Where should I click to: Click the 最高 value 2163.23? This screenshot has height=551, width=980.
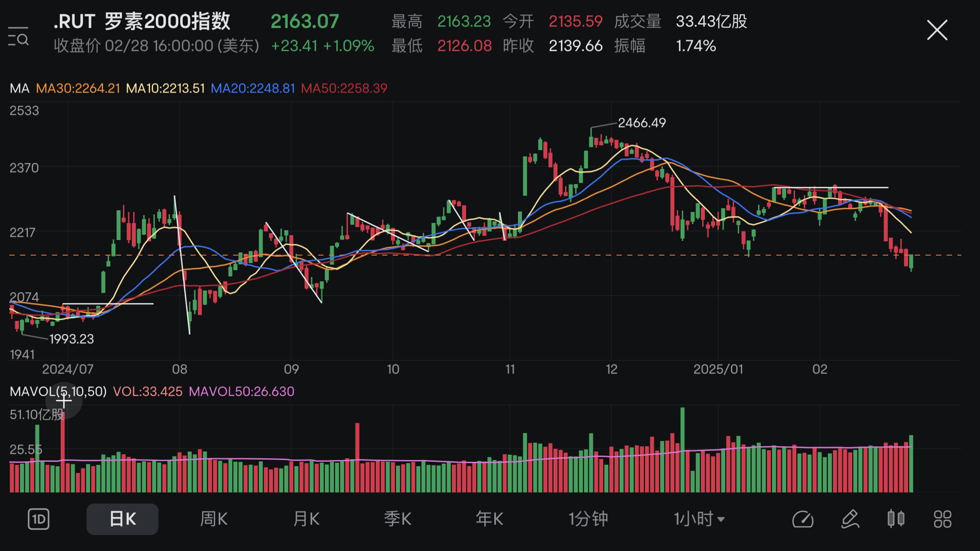click(464, 21)
